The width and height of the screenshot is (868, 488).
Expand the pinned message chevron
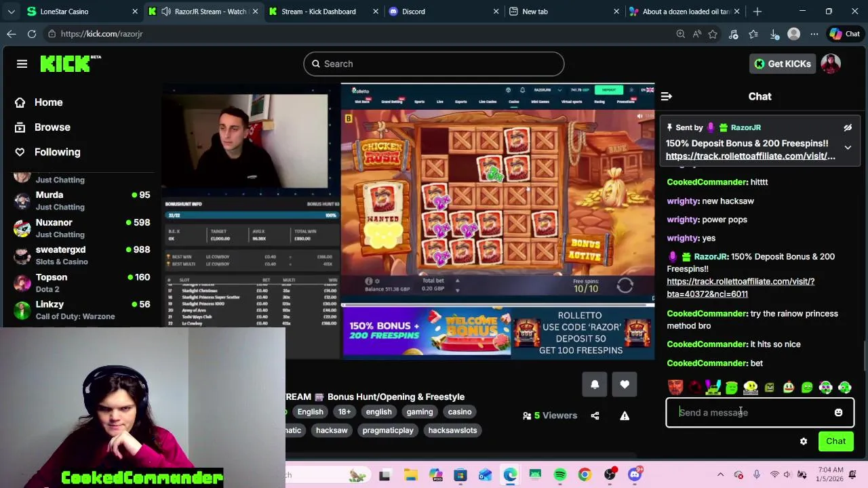pyautogui.click(x=848, y=147)
